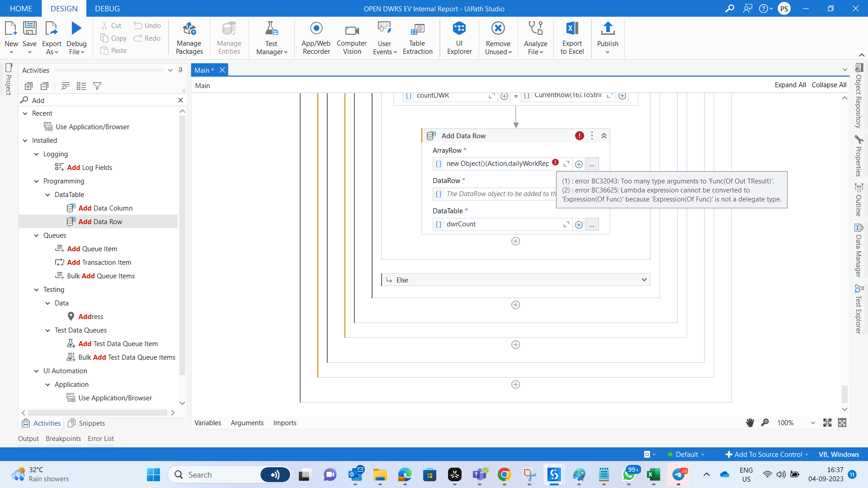Click Add To Source Control button
This screenshot has width=868, height=488.
(767, 455)
